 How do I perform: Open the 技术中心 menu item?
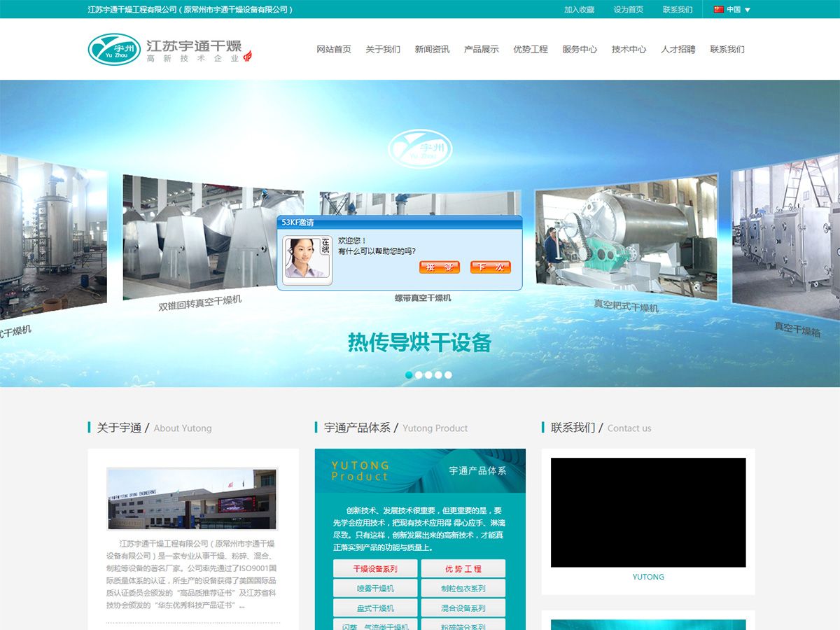[x=629, y=50]
